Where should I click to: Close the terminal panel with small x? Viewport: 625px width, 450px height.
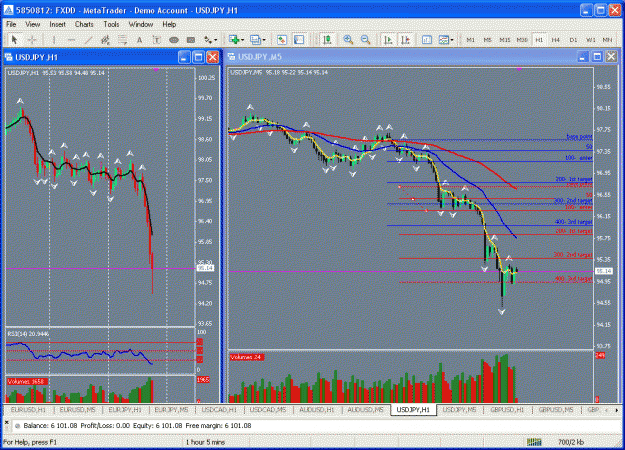click(x=6, y=422)
